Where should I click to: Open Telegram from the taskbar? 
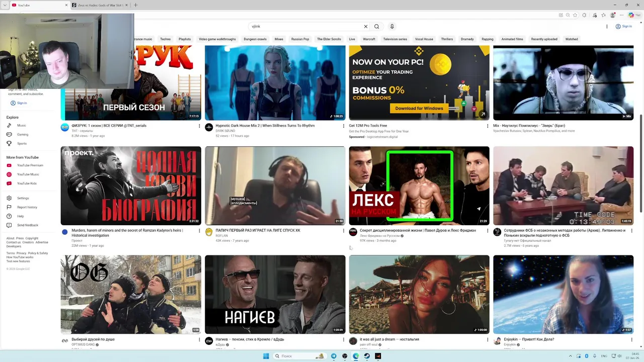point(333,356)
